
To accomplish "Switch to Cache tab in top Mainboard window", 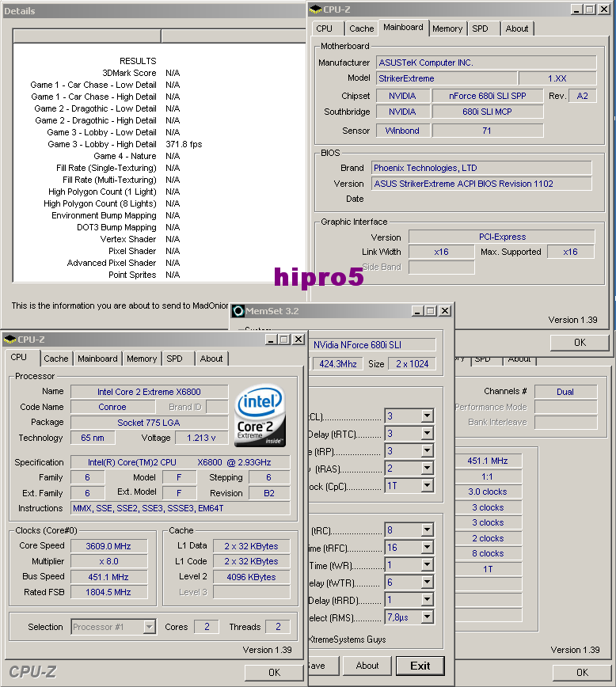I will (361, 28).
